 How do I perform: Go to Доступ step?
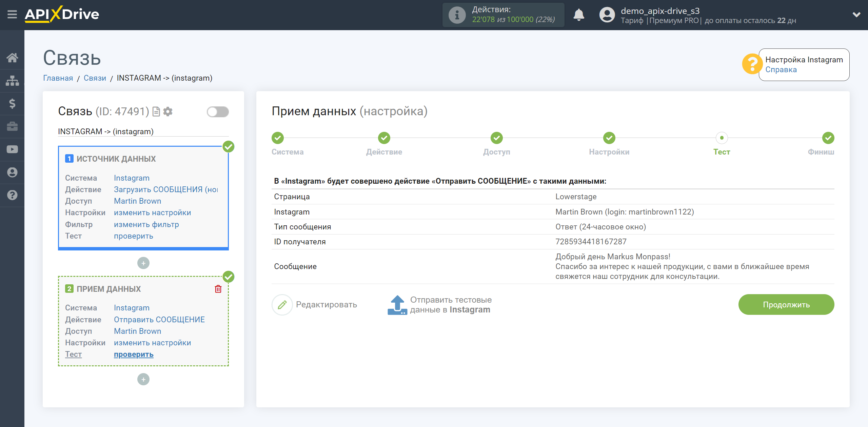click(x=497, y=138)
